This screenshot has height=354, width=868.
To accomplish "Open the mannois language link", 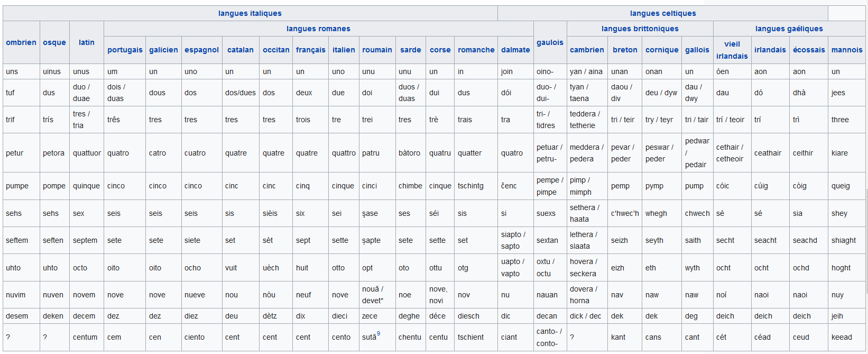I will click(x=847, y=50).
